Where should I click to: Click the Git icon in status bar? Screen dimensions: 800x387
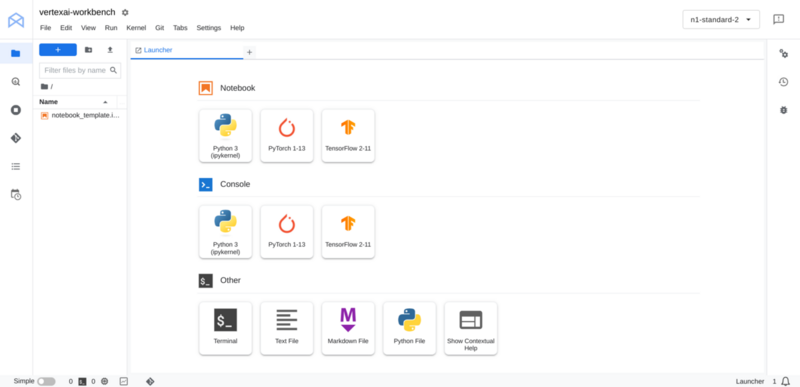click(150, 381)
